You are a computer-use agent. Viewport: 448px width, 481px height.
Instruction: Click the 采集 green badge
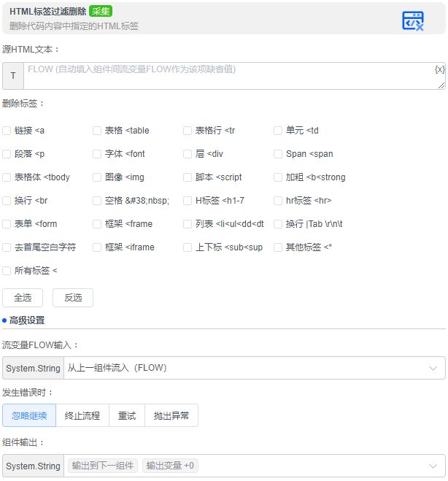(101, 12)
